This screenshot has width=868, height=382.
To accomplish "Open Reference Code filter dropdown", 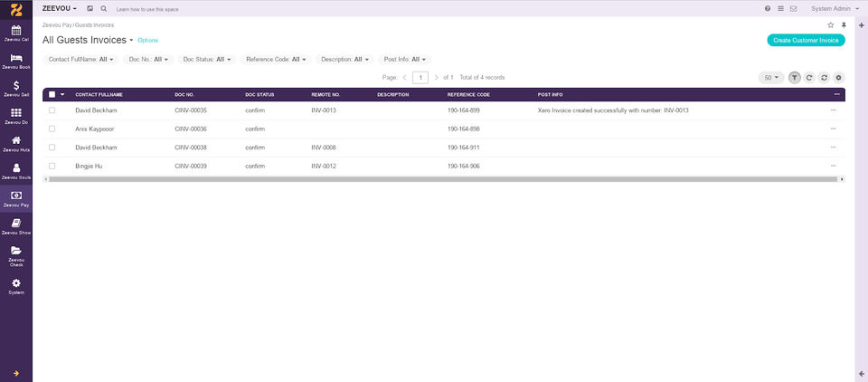I will [276, 60].
